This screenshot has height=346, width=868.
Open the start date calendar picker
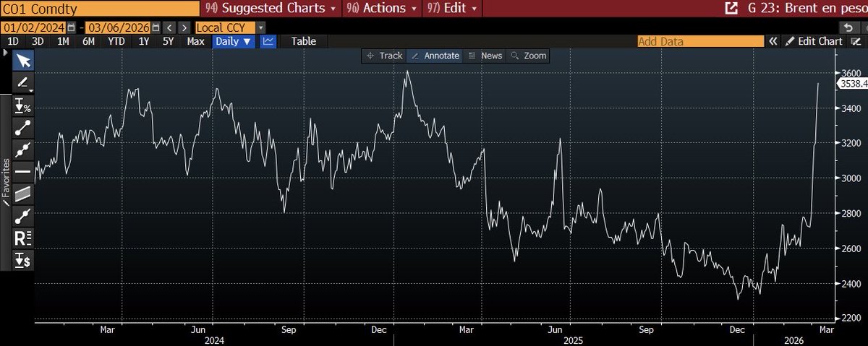click(70, 27)
